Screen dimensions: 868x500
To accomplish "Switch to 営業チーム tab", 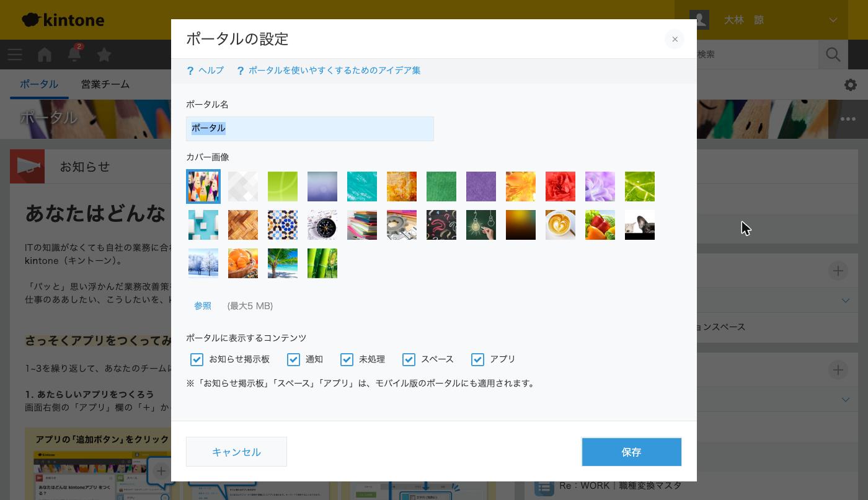I will click(105, 84).
